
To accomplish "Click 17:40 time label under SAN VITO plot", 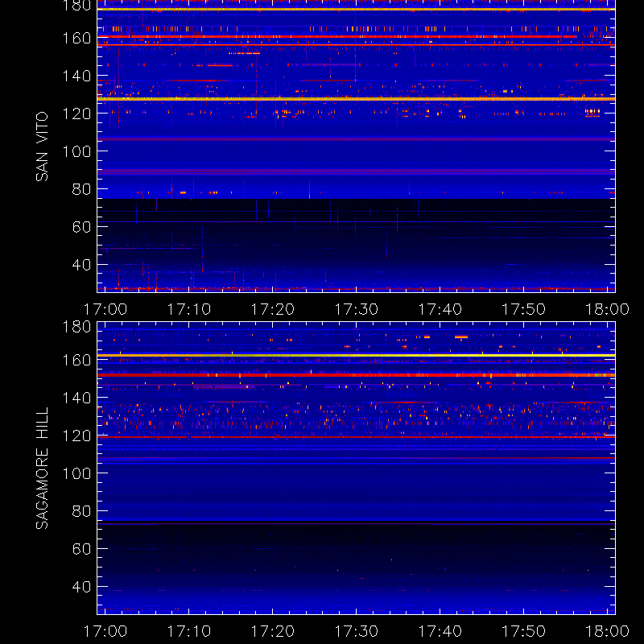I will click(x=440, y=309).
